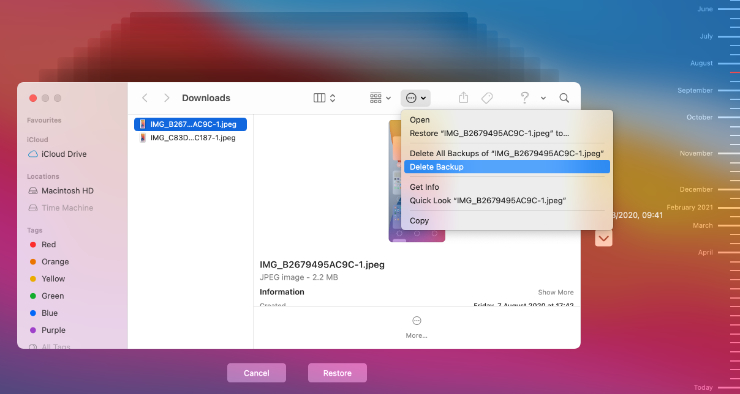Image resolution: width=740 pixels, height=394 pixels.
Task: Select file IMG_B267...AC9C-1.jpeg in list
Action: [190, 124]
